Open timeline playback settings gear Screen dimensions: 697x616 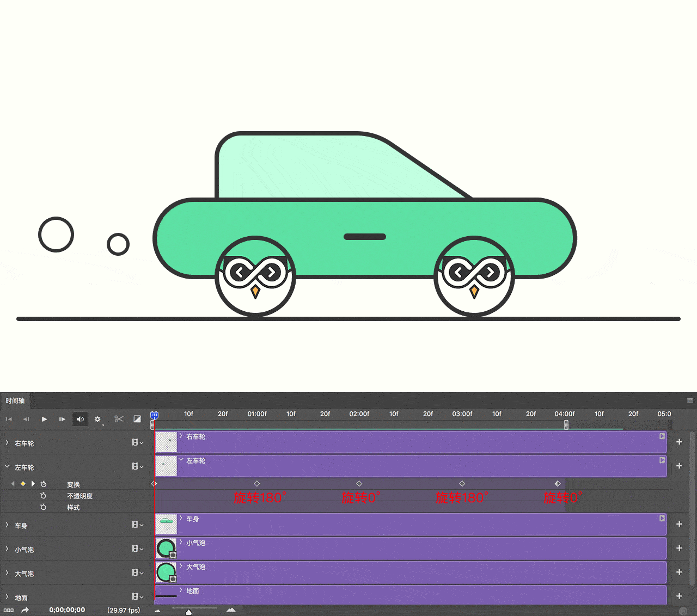97,419
